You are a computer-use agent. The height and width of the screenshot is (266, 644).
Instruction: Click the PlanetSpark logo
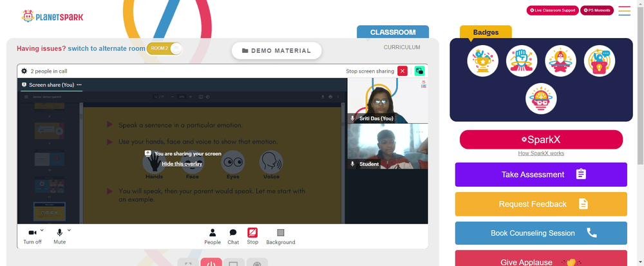click(53, 16)
